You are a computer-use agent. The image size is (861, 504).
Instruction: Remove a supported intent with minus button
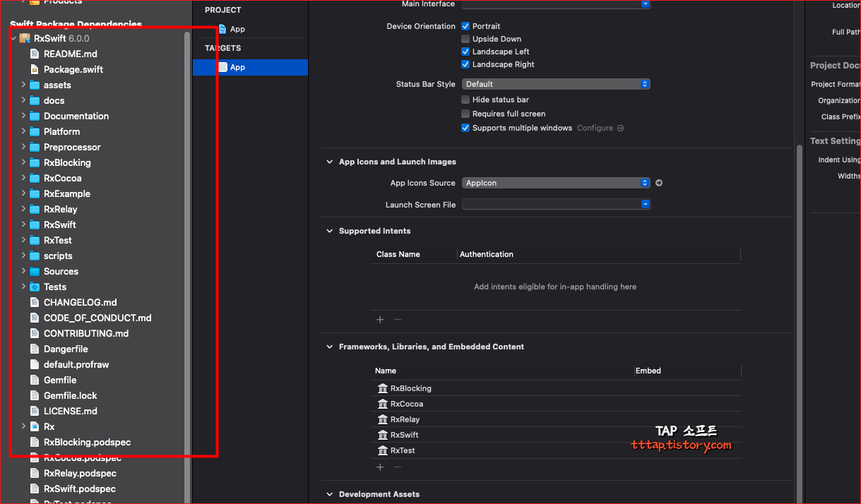[398, 320]
